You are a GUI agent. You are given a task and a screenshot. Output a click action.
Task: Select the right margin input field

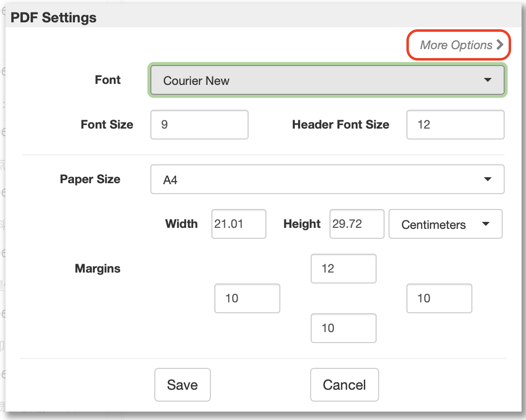pyautogui.click(x=439, y=298)
